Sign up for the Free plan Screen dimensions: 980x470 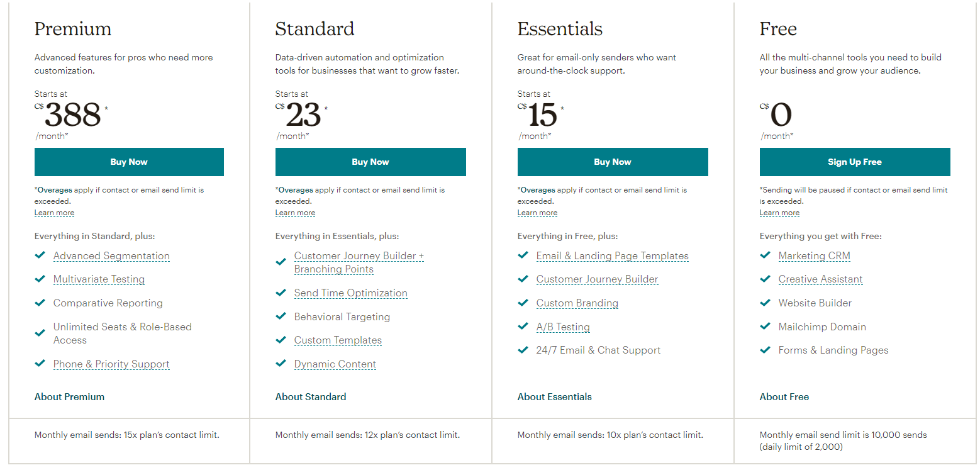point(855,162)
